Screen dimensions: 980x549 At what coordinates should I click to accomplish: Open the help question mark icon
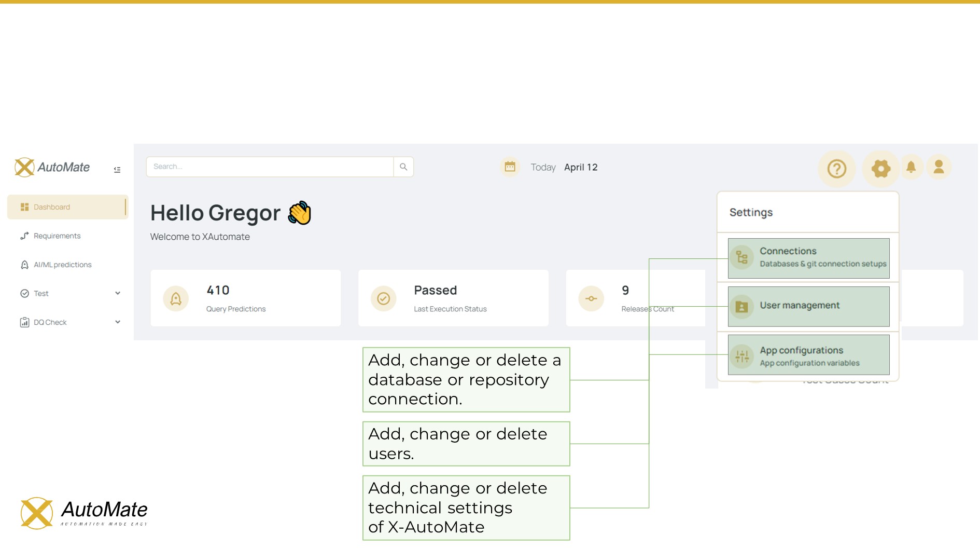836,169
